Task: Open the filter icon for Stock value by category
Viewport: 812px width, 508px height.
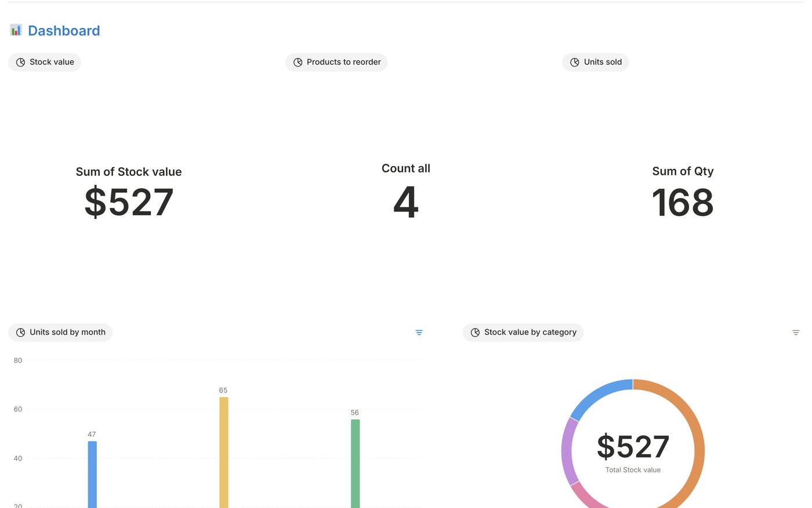Action: tap(796, 333)
